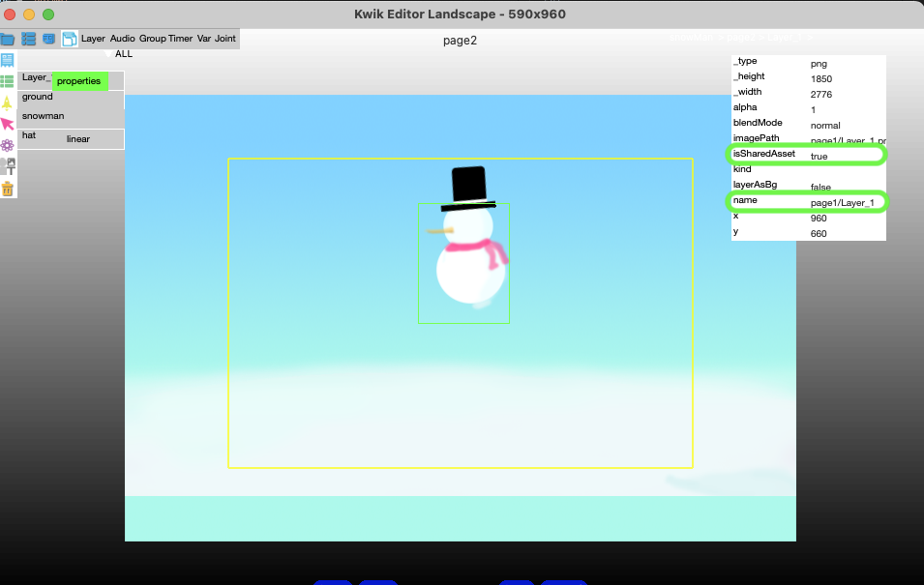Viewport: 924px width, 585px height.
Task: Select the snowman layer in list
Action: 44,116
